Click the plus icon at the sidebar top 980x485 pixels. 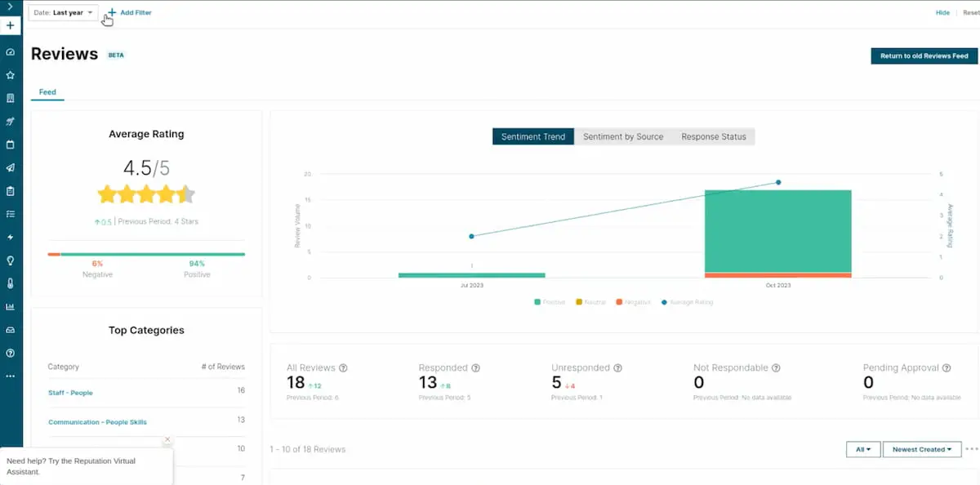tap(10, 25)
